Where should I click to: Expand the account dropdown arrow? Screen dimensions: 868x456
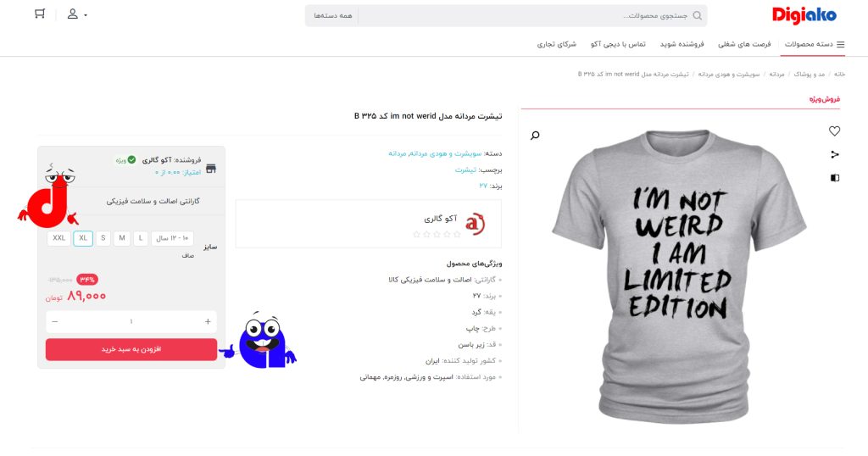86,15
